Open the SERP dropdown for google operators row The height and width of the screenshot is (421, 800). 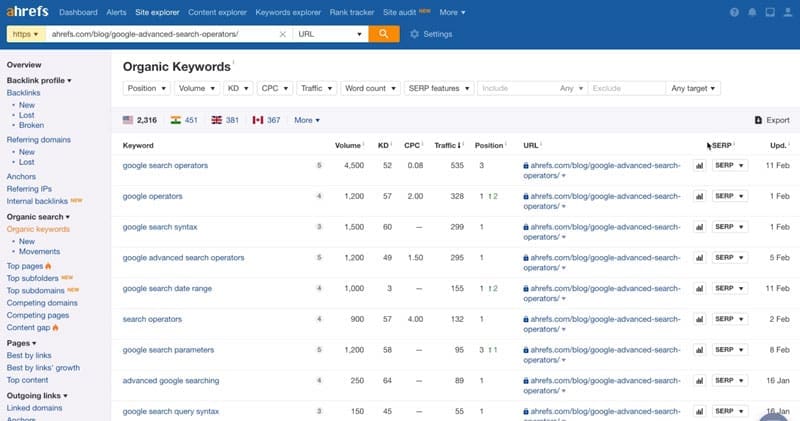pyautogui.click(x=729, y=196)
